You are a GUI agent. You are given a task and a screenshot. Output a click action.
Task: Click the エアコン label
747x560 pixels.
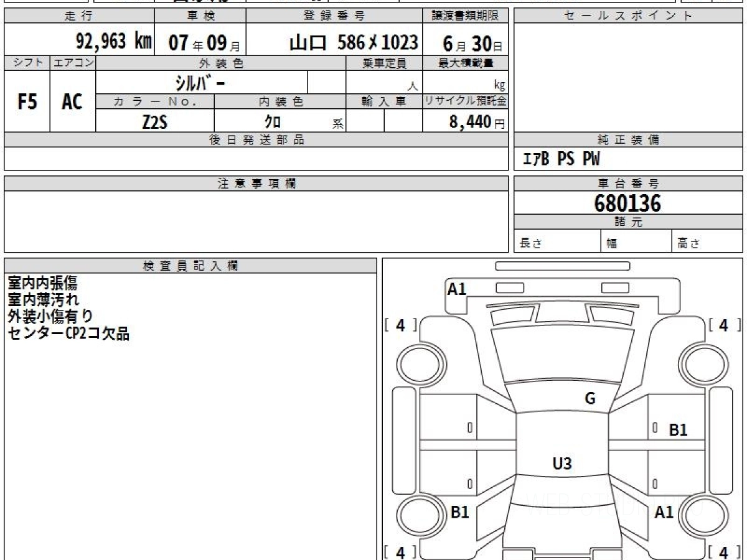73,63
